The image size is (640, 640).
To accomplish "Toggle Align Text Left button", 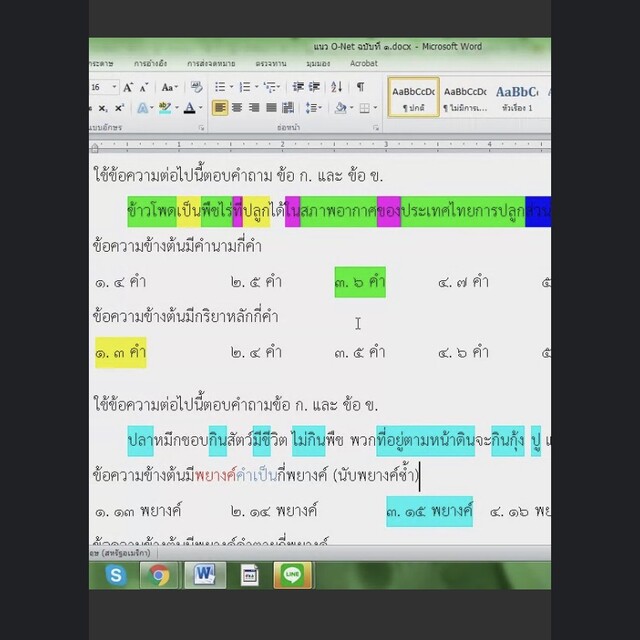I will click(220, 108).
